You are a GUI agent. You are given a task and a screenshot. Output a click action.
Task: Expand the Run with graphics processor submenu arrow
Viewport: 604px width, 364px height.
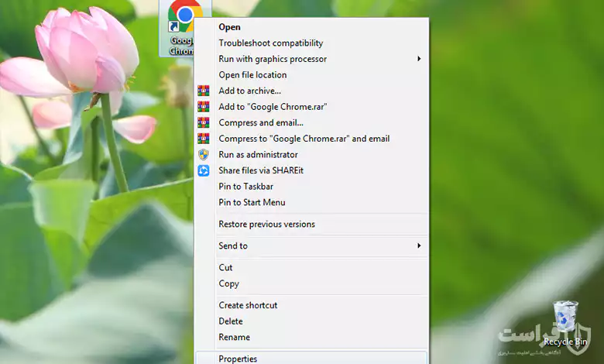click(419, 59)
